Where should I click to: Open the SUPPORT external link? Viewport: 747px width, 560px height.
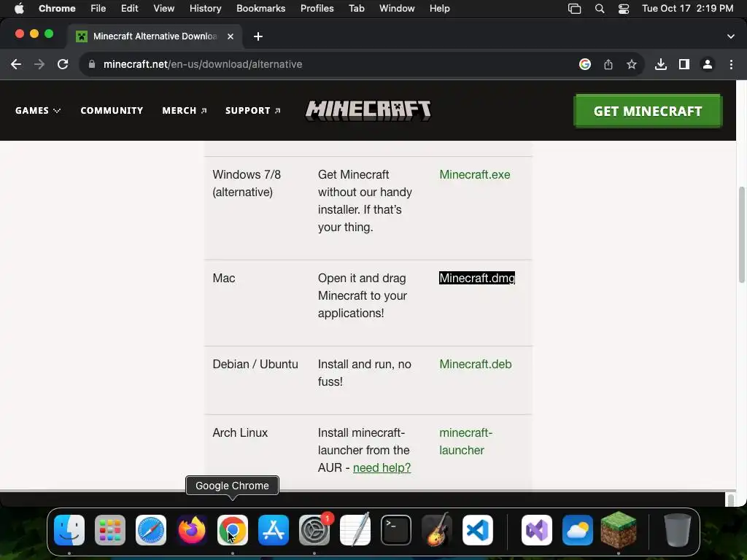(x=253, y=111)
